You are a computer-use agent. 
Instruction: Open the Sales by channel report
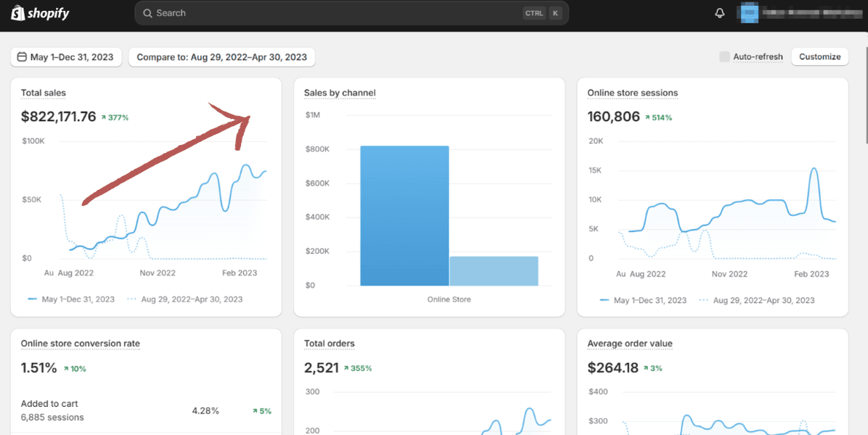tap(340, 93)
